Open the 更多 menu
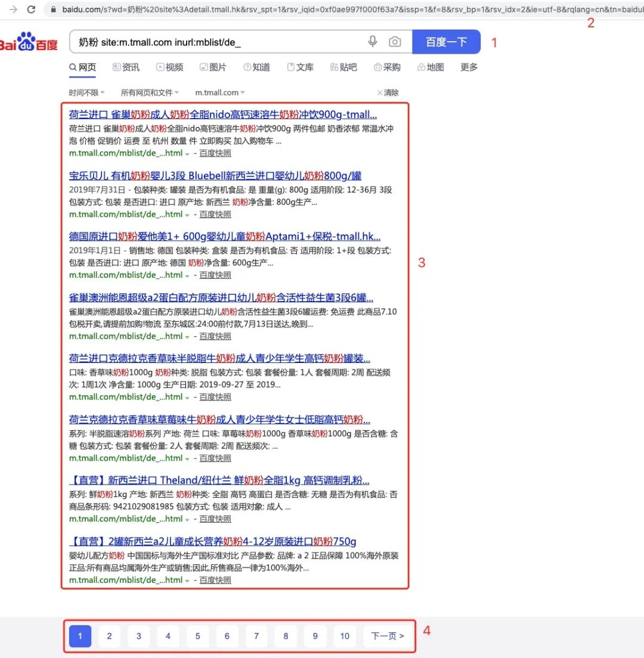 pos(469,67)
